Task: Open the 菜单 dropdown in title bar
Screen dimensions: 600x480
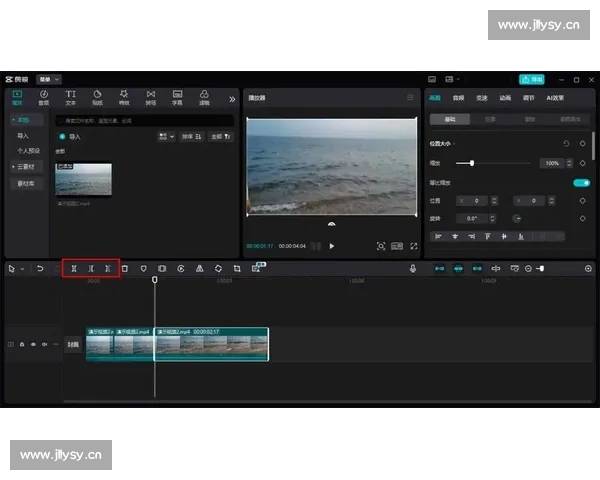Action: [x=49, y=79]
